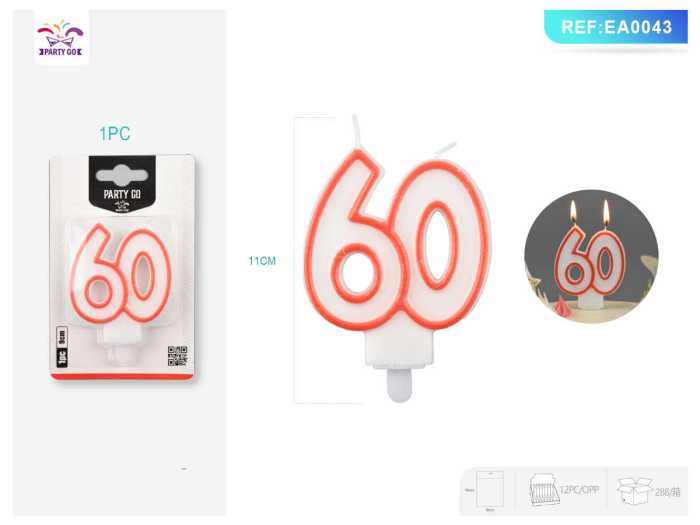Click the 12PC/OPP text label
Screen dimensions: 700x525
579,490
